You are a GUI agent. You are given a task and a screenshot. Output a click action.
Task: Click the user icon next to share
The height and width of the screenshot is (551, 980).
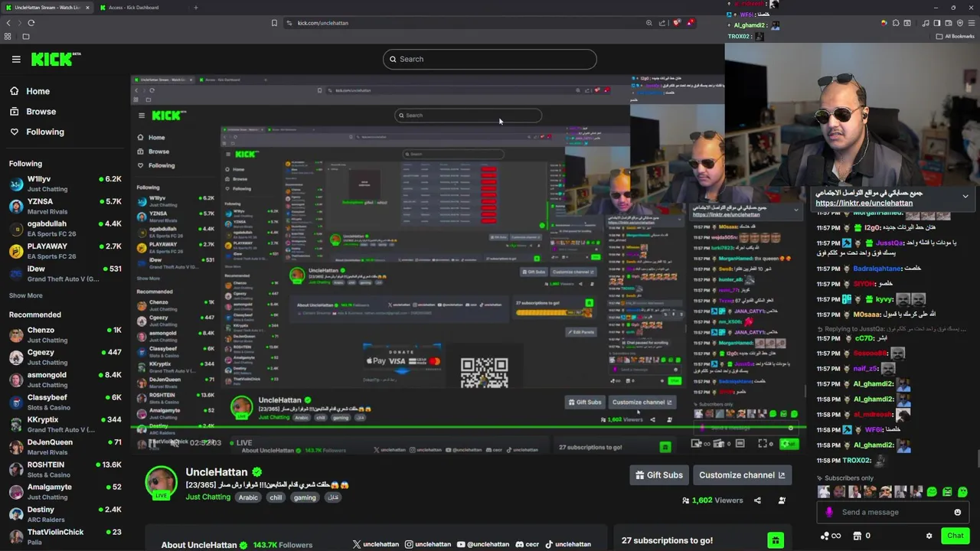782,500
